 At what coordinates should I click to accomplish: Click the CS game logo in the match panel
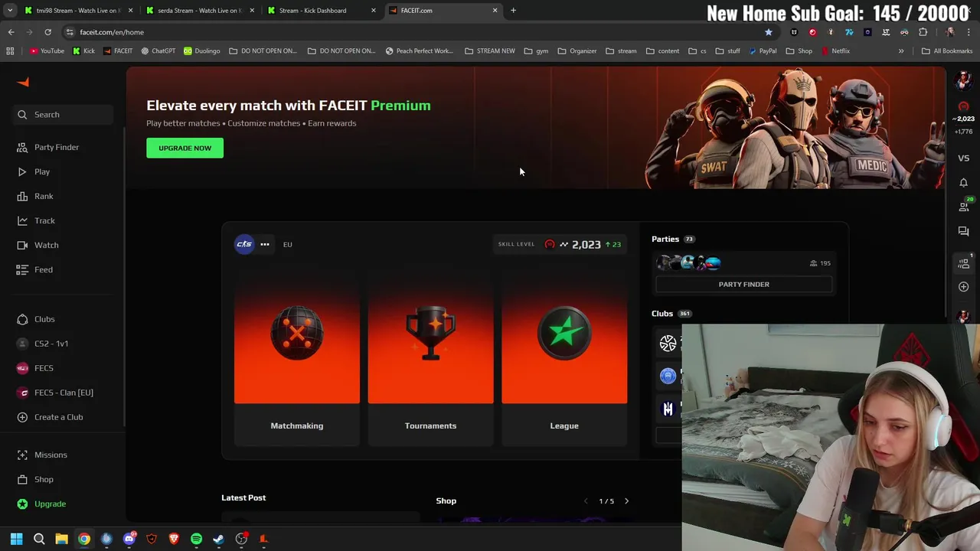[x=244, y=244]
